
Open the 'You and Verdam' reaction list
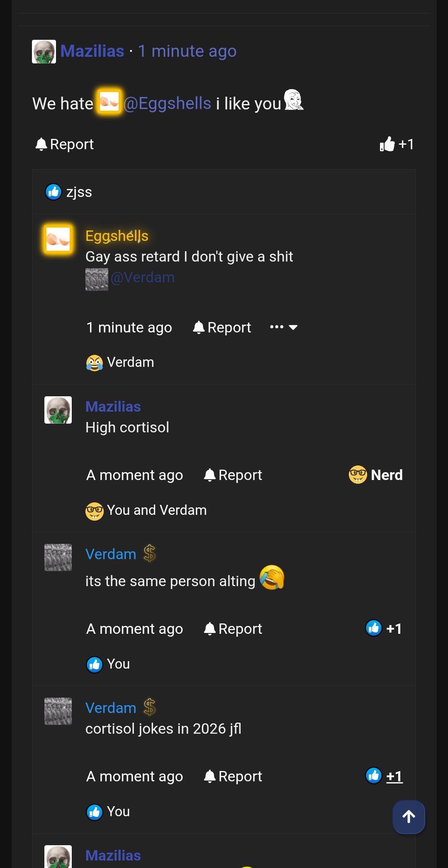coord(146,510)
